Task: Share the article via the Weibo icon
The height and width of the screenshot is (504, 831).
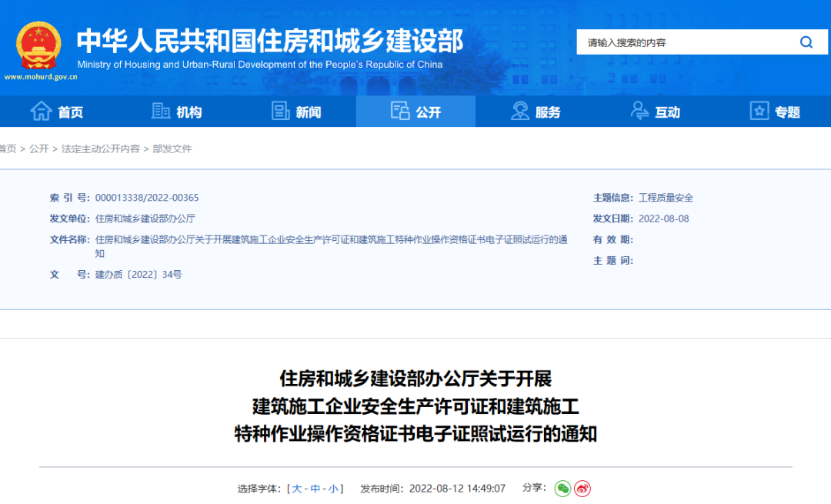Action: 582,489
